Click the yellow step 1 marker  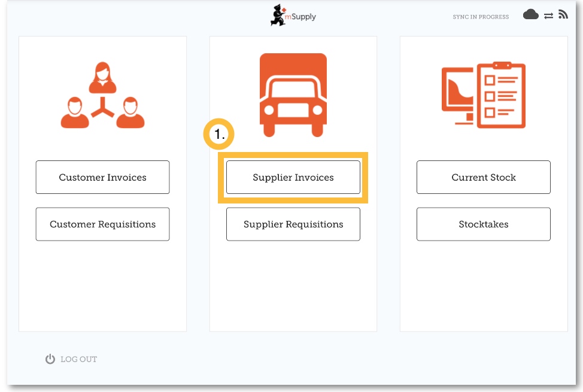(219, 135)
